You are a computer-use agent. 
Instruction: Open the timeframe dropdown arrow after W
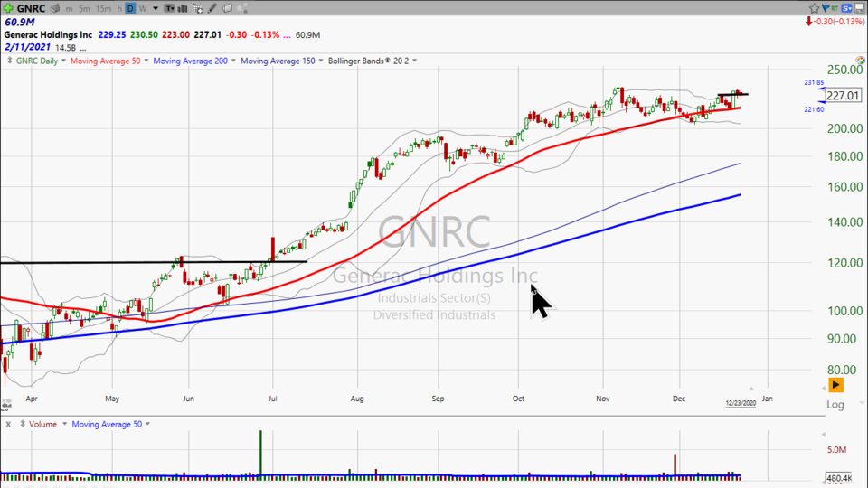pyautogui.click(x=156, y=8)
